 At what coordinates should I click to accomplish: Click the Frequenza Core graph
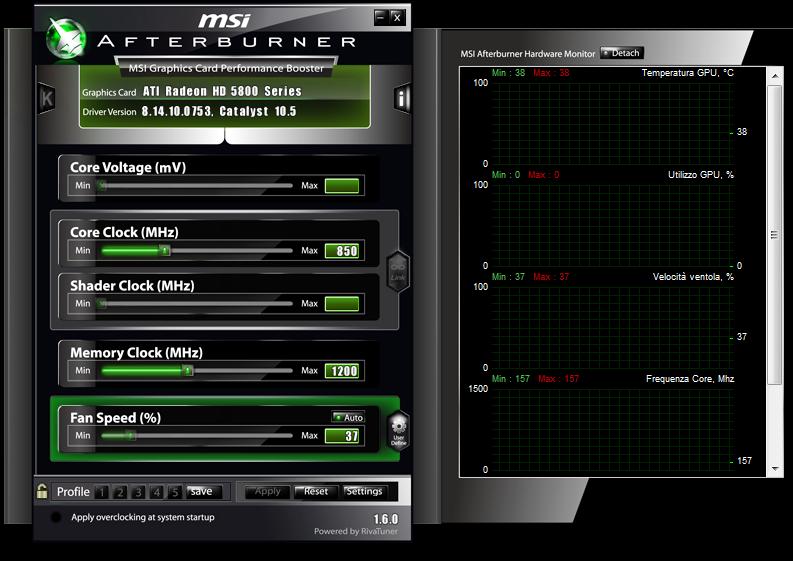click(612, 429)
